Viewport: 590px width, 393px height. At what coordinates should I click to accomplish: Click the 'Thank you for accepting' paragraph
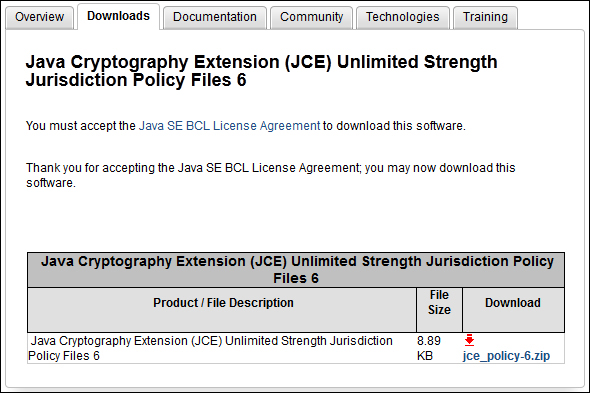[271, 175]
